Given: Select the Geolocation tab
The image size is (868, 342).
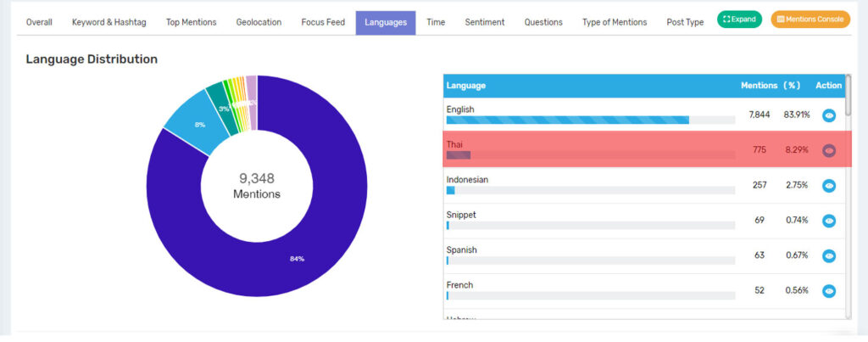Looking at the screenshot, I should (x=259, y=22).
